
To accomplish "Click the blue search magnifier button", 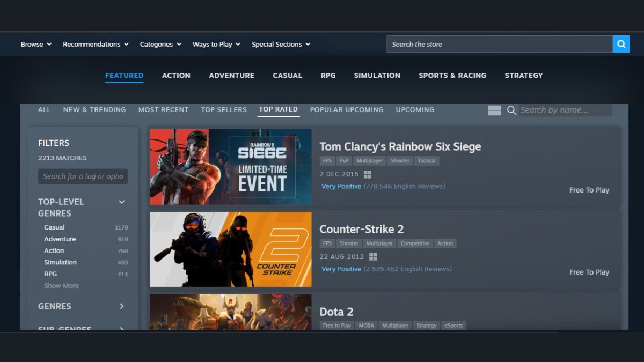I will [x=621, y=44].
